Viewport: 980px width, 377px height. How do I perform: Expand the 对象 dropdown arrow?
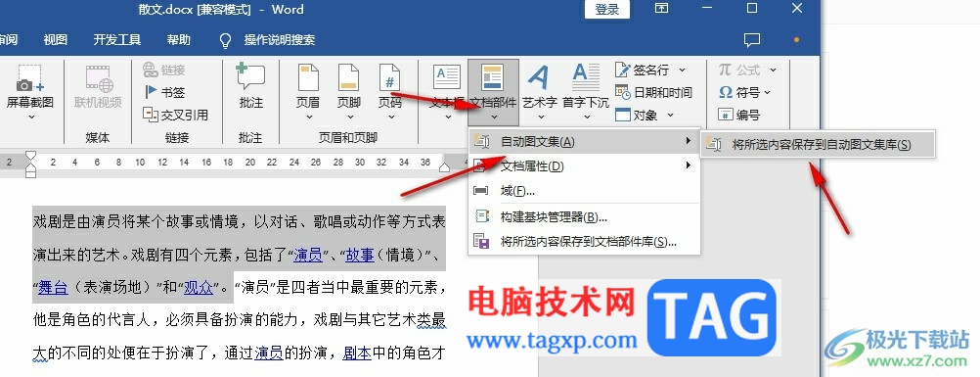click(x=670, y=115)
